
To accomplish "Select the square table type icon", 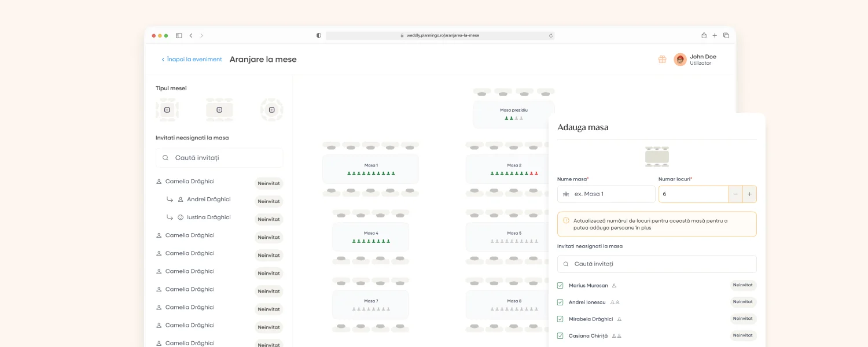I will click(167, 110).
